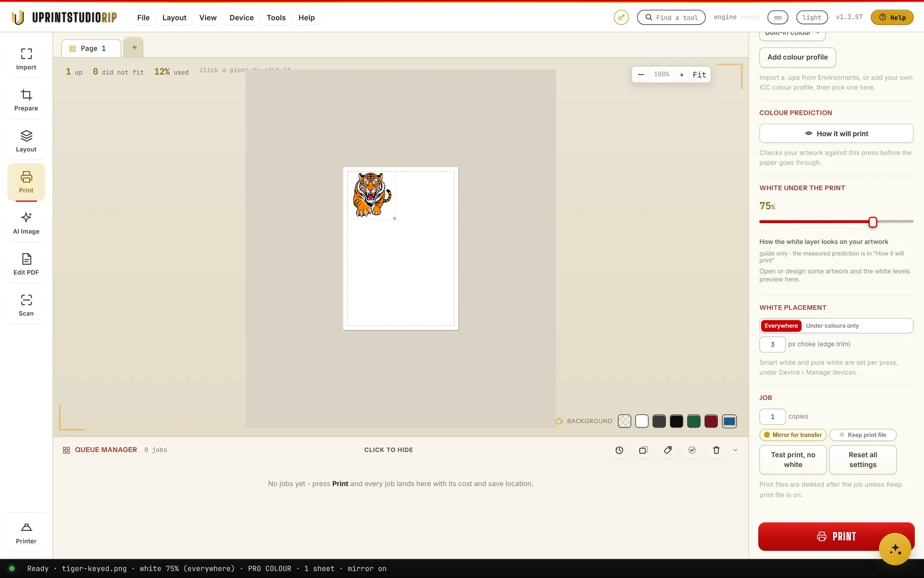This screenshot has width=924, height=578.
Task: Open the File menu
Action: tap(143, 18)
